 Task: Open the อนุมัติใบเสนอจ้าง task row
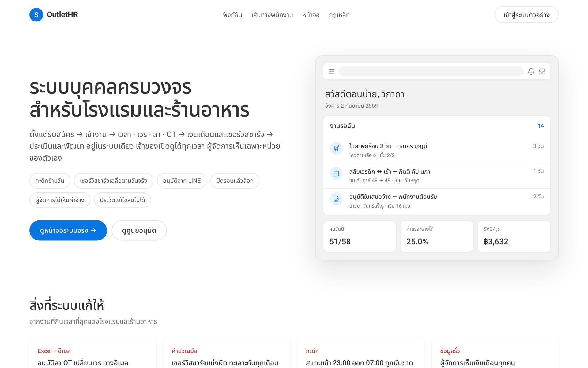pos(437,201)
